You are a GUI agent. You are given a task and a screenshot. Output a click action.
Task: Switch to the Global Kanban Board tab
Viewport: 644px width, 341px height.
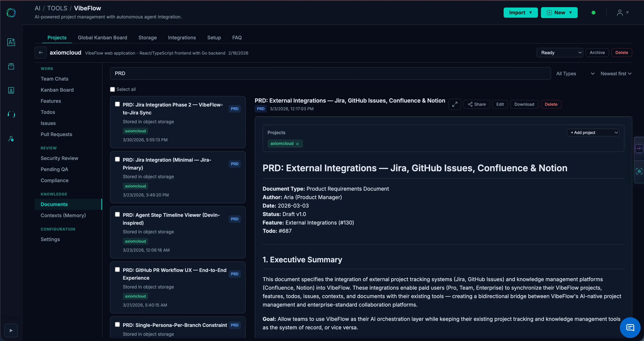(x=102, y=38)
